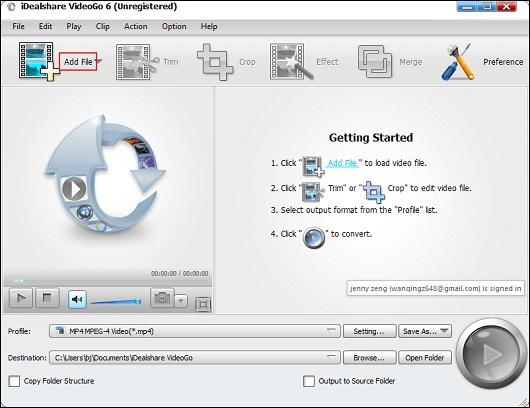Open the Effect tool icon
Screen dimensions: 530x408
pyautogui.click(x=291, y=62)
